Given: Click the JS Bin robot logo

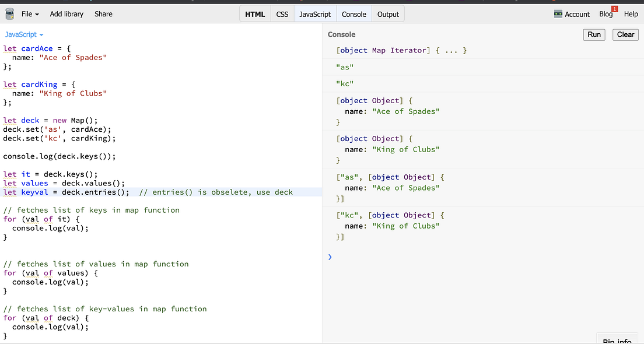Looking at the screenshot, I should [9, 13].
